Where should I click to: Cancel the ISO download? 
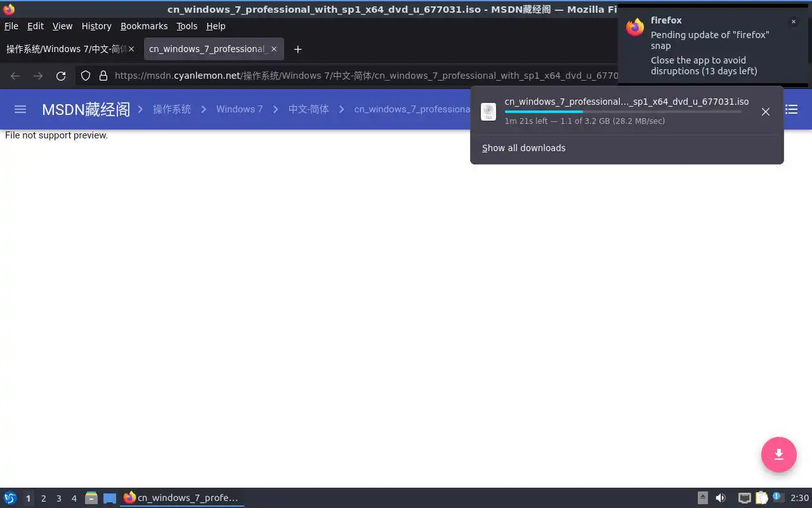click(x=766, y=112)
